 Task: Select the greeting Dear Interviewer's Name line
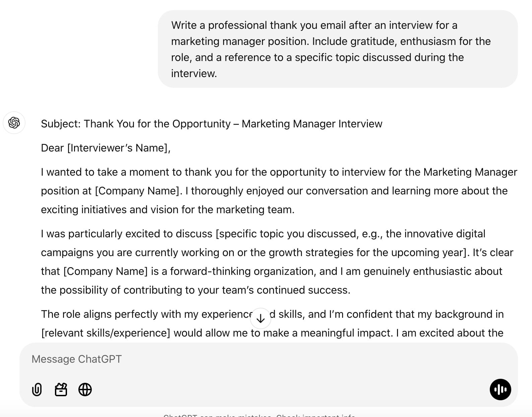pos(106,148)
